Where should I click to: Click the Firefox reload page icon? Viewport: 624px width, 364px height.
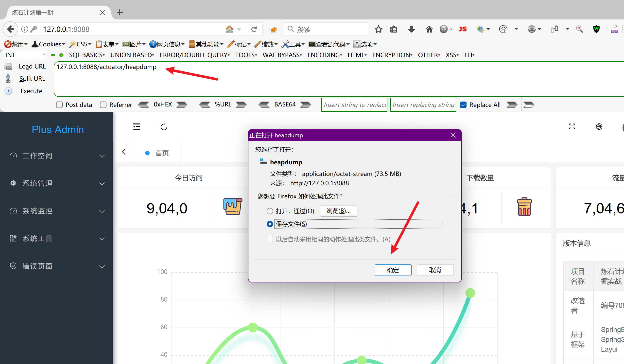[254, 29]
